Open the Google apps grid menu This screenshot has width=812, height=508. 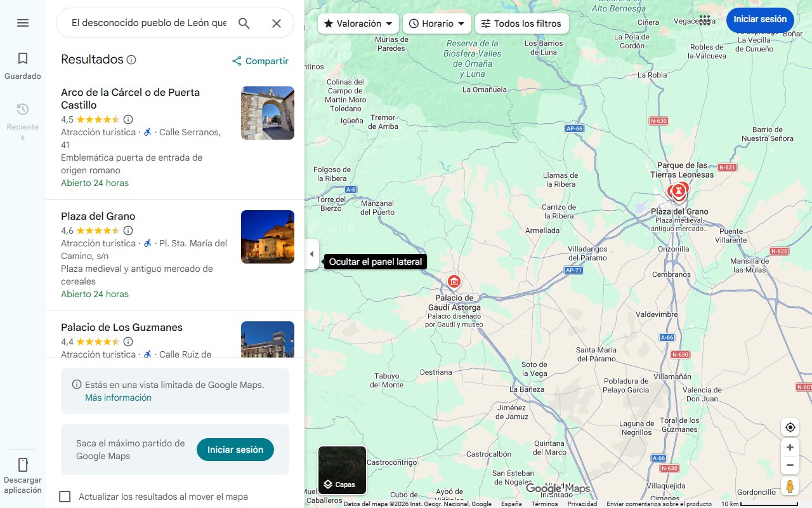pyautogui.click(x=705, y=20)
